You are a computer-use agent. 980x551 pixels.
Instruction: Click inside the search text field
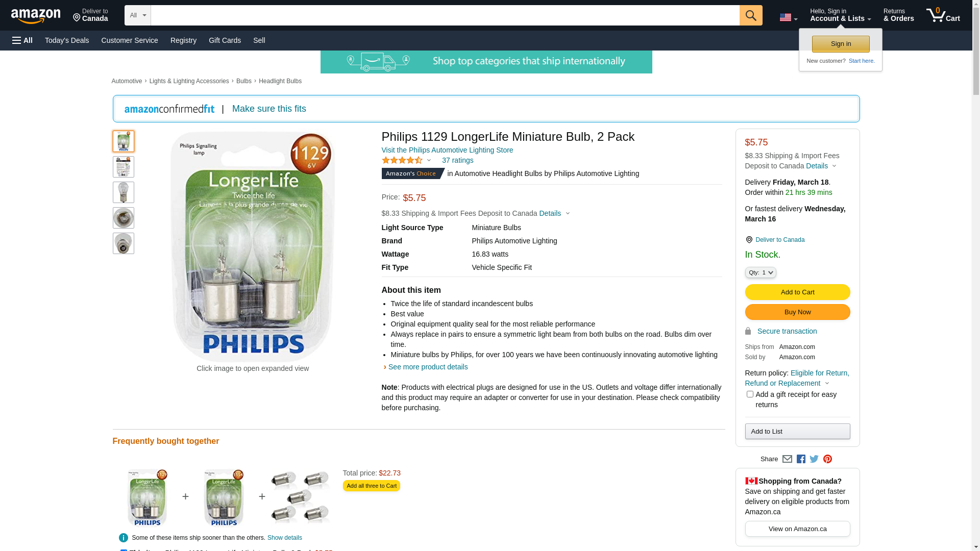coord(445,15)
